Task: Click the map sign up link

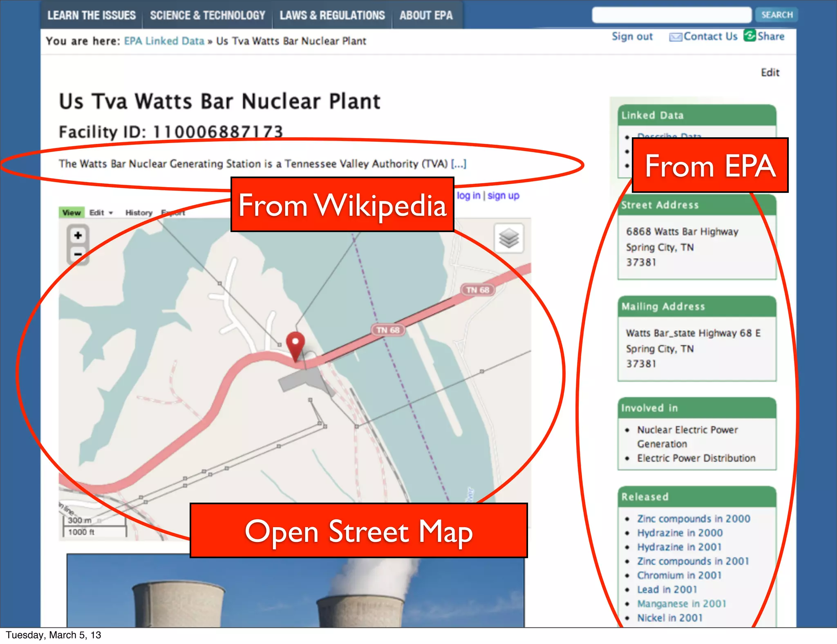Action: coord(503,196)
